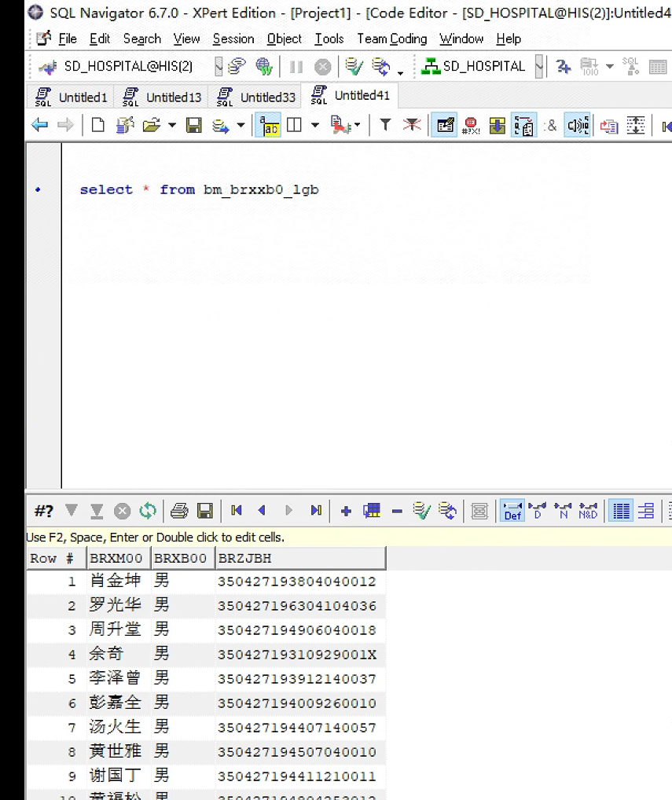Click the save floppy disk icon in editor toolbar
The image size is (672, 800).
[194, 125]
